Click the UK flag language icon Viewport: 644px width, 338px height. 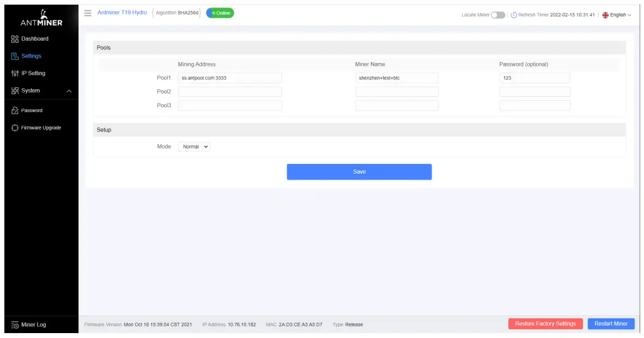tap(605, 15)
